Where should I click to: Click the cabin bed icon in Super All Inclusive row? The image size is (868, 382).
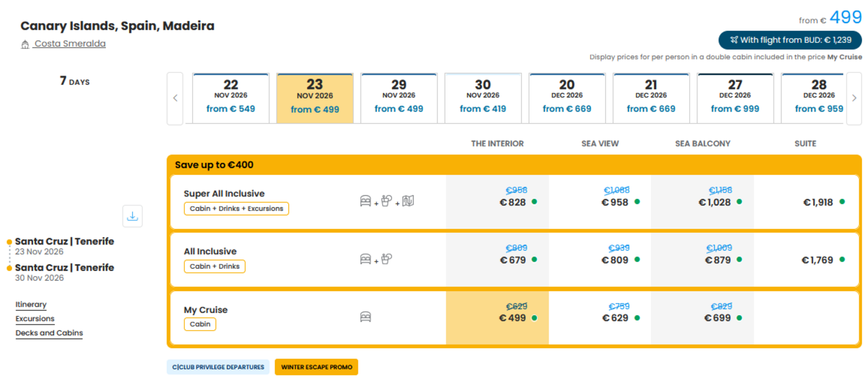tap(365, 201)
